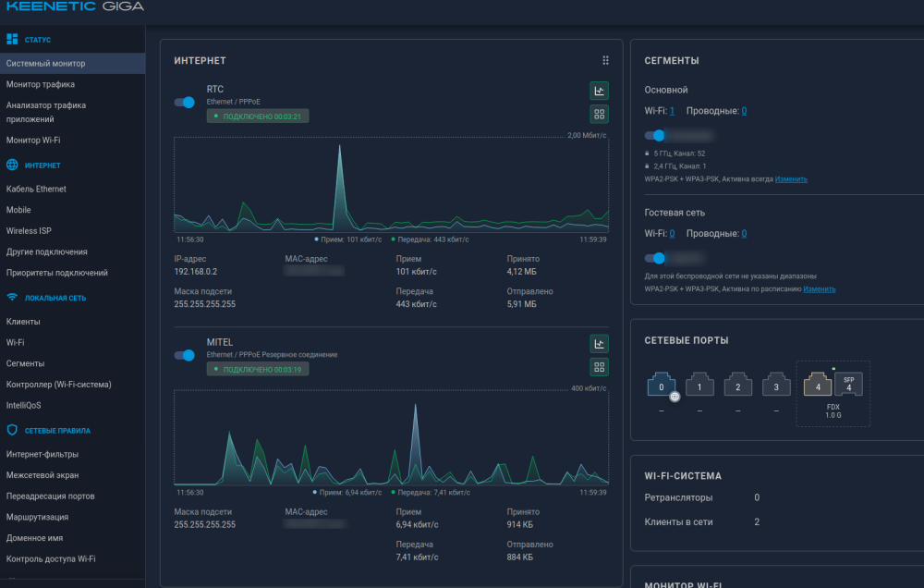Click the RTC connection grid view icon
The width and height of the screenshot is (924, 588).
coord(599,114)
